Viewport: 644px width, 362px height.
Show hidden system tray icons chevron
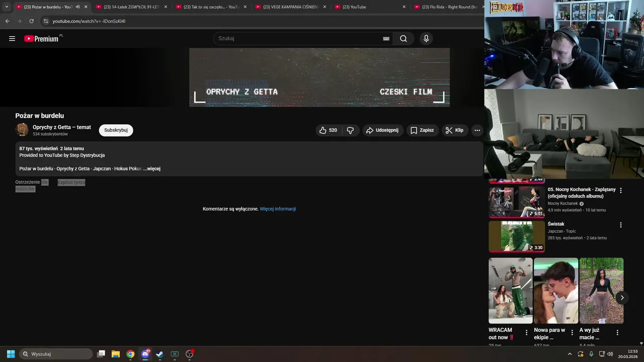pyautogui.click(x=570, y=354)
